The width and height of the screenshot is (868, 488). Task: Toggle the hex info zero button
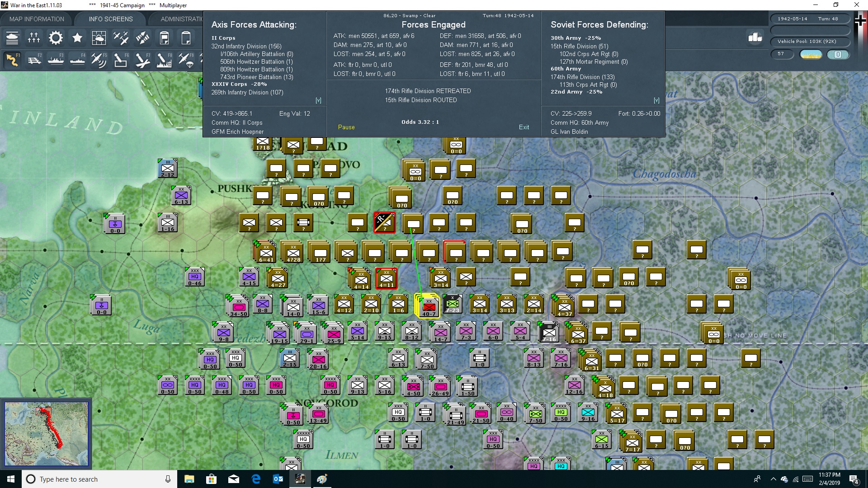pyautogui.click(x=838, y=54)
